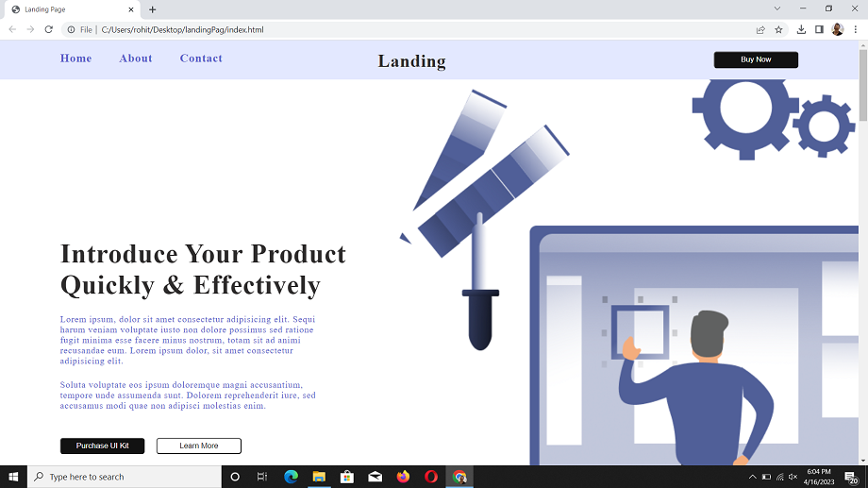Click the Buy Now button
Image resolution: width=868 pixels, height=488 pixels.
[756, 59]
